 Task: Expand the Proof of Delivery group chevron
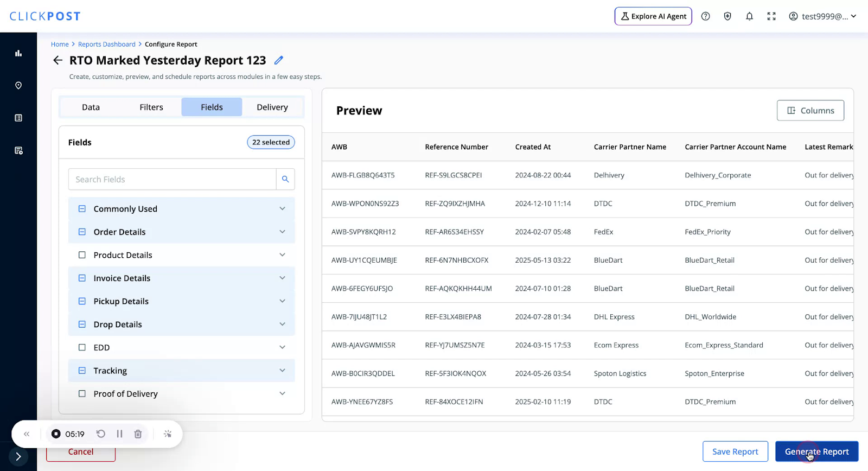coord(282,393)
